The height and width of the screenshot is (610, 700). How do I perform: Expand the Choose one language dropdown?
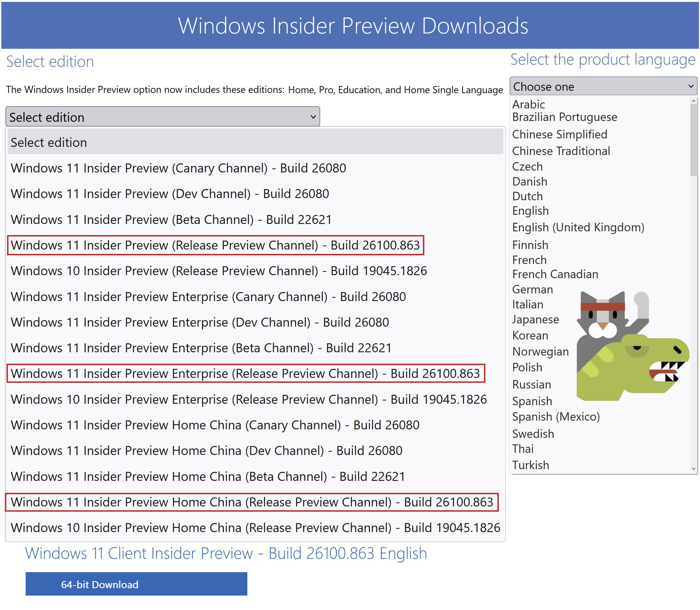click(x=603, y=86)
